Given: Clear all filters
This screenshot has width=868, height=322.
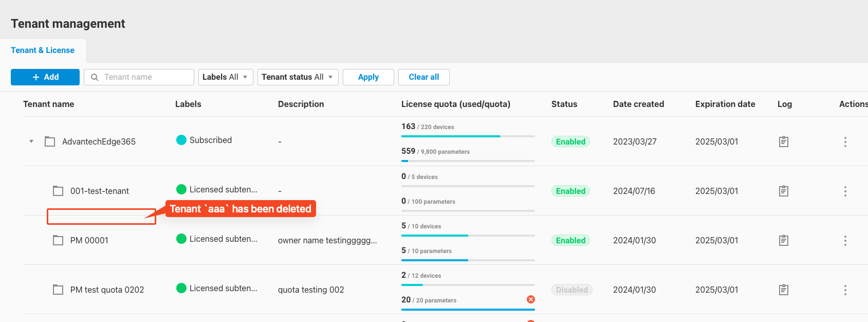Looking at the screenshot, I should tap(424, 77).
